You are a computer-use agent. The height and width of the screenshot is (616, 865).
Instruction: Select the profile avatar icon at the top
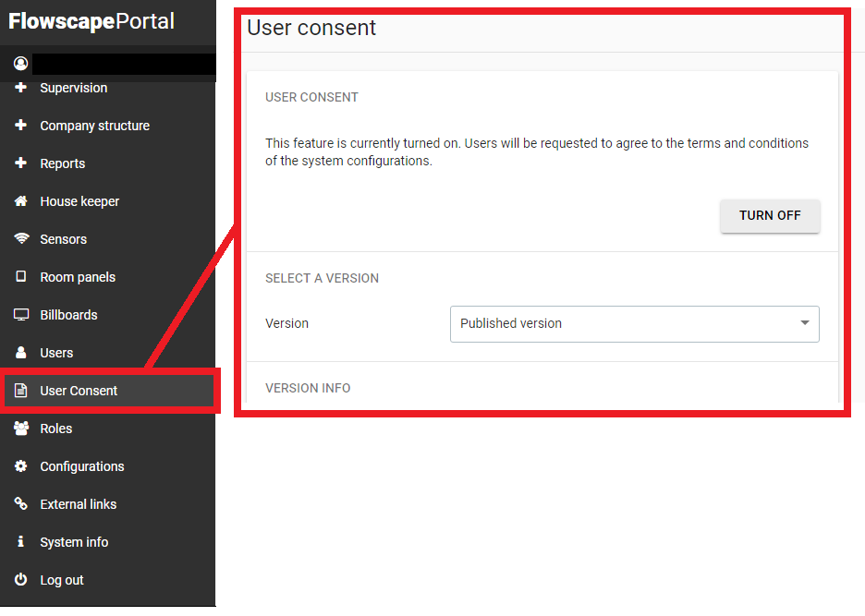coord(20,63)
